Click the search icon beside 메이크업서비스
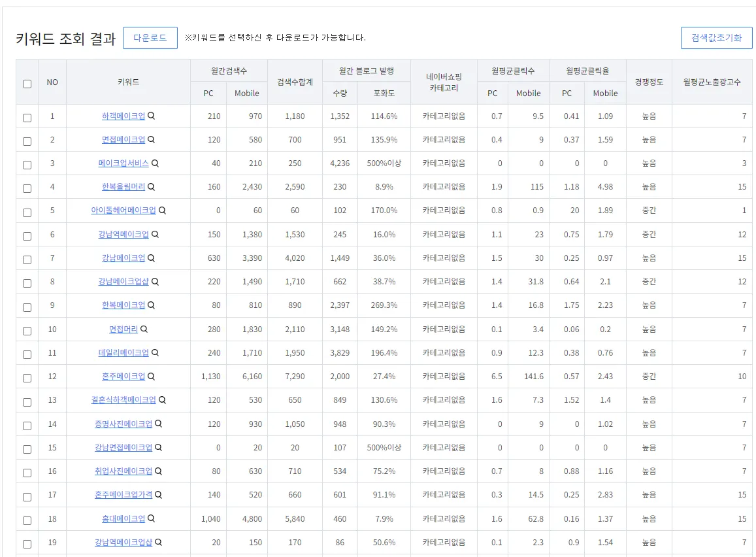Image resolution: width=756 pixels, height=557 pixels. tap(155, 163)
